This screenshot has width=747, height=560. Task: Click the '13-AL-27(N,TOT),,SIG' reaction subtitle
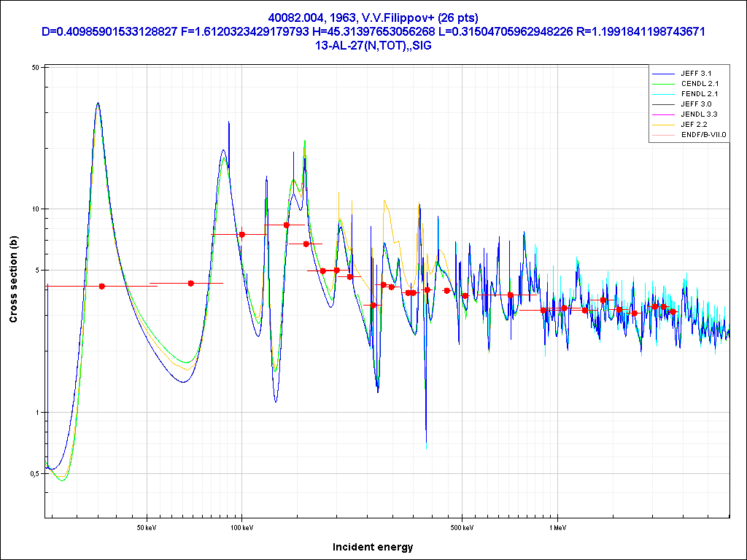(373, 45)
